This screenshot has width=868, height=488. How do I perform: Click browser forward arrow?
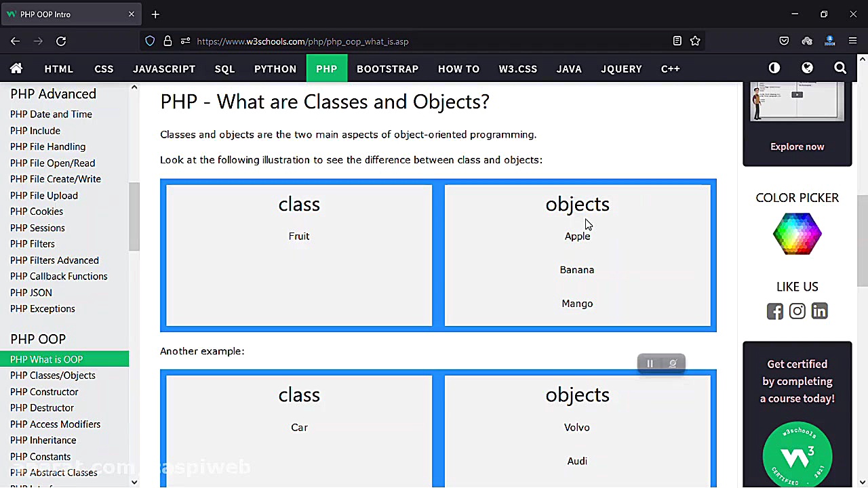pyautogui.click(x=38, y=41)
